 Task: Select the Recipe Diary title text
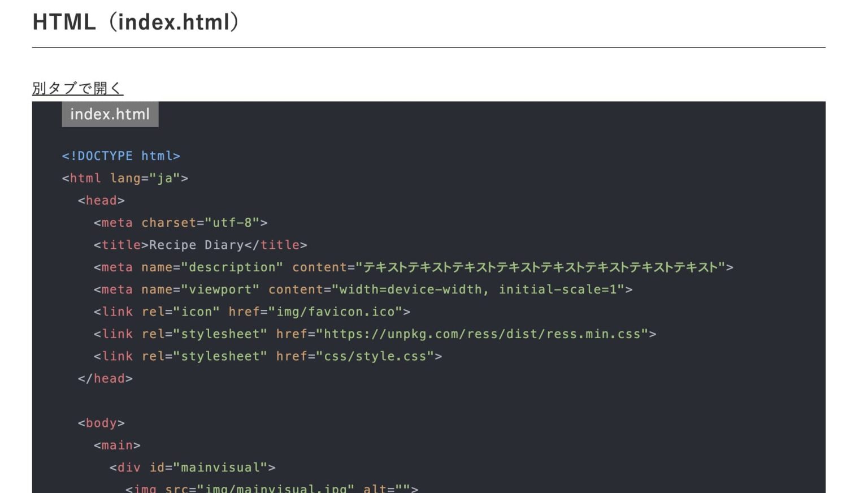coord(199,245)
